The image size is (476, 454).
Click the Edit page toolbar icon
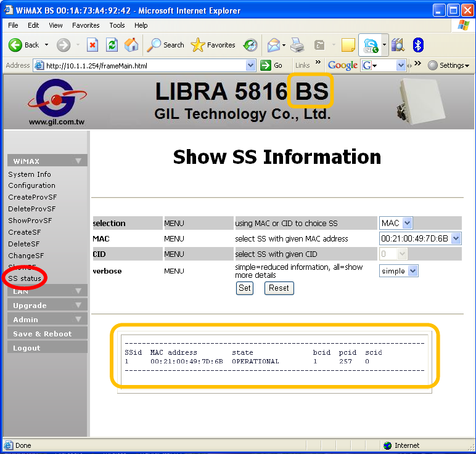click(319, 45)
